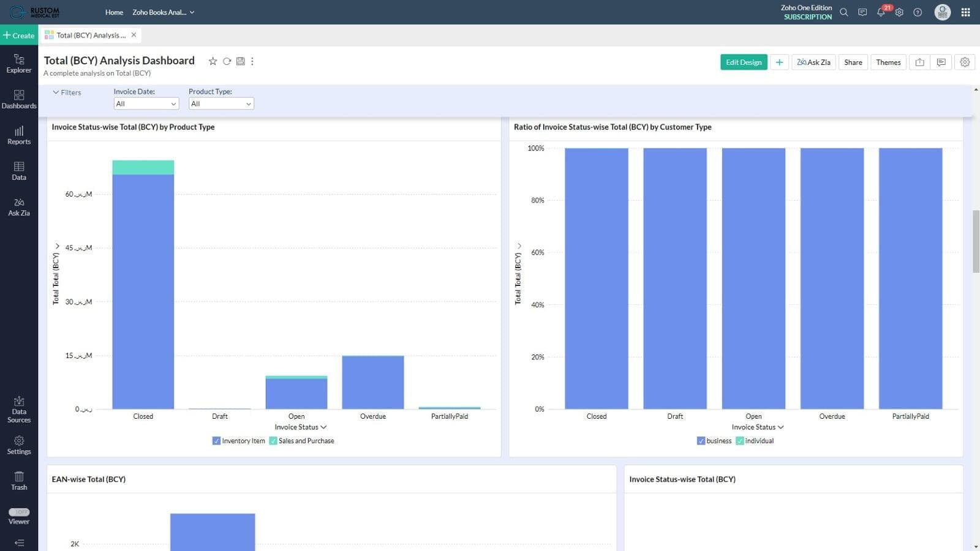Click the Overdue bar in product type chart
This screenshot has height=551, width=980.
[x=373, y=382]
